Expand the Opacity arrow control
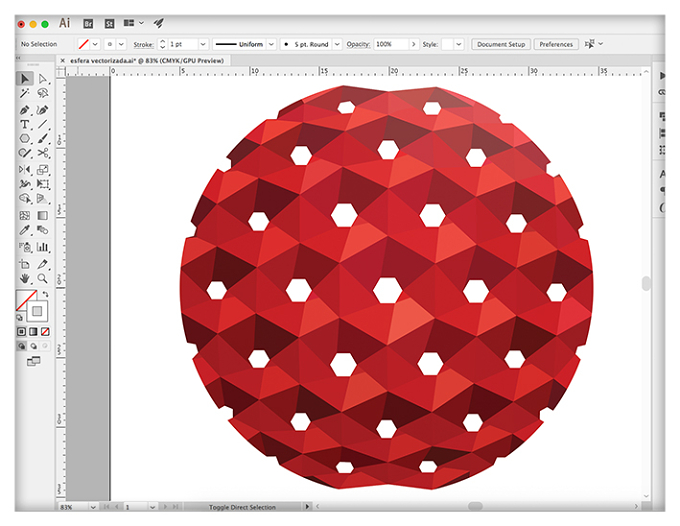 (413, 44)
